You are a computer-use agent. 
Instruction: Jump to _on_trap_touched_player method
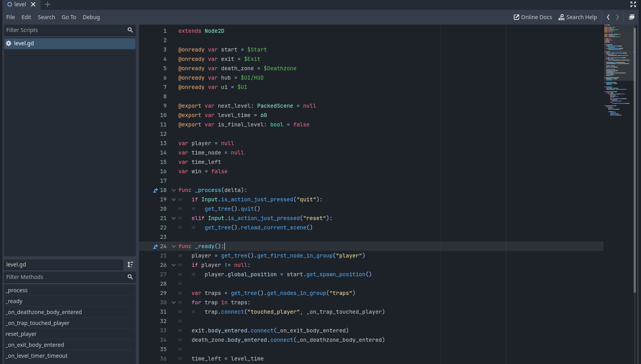point(69,323)
